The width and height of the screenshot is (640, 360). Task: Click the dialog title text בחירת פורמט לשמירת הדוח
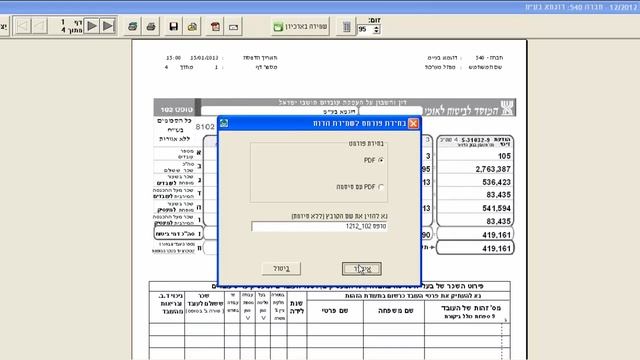tap(359, 123)
